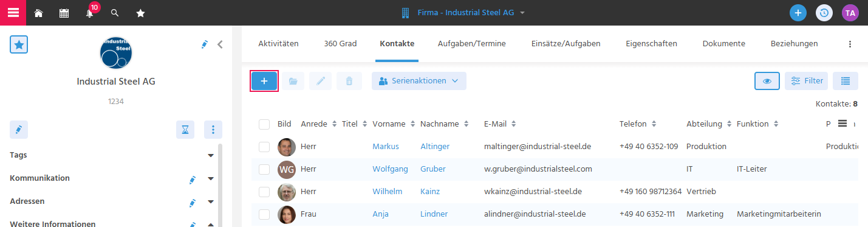Open the history clock icon
868x227 pixels.
[824, 13]
